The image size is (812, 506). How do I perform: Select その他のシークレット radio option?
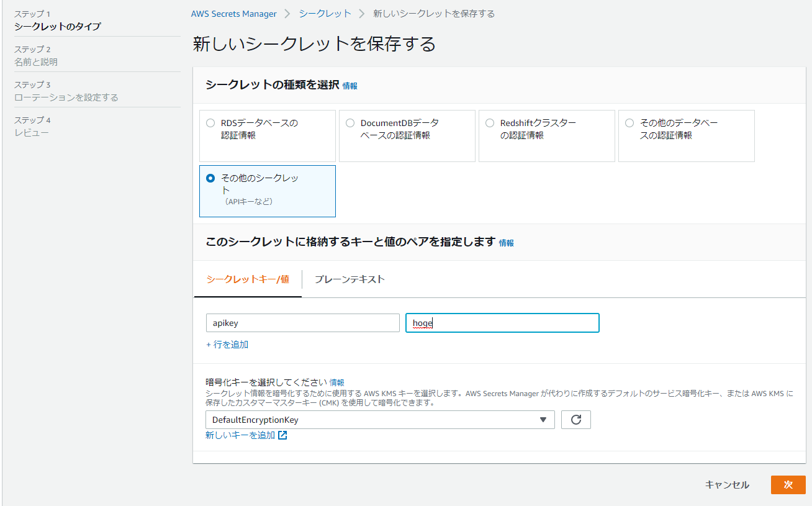pos(210,178)
